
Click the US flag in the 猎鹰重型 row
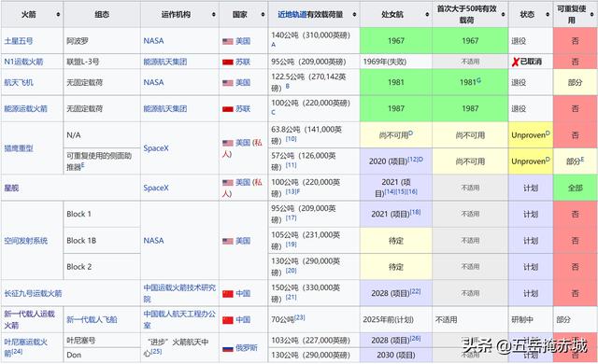[228, 143]
